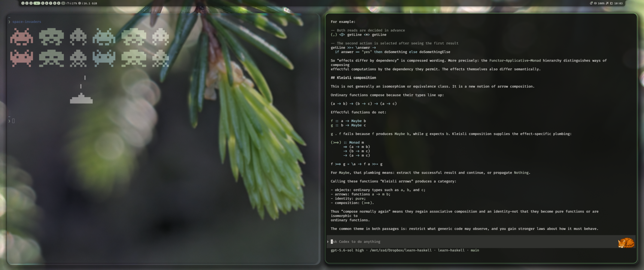This screenshot has height=270, width=644.
Task: Go to dimmed workspace 10 indicator
Action: [x=63, y=3]
